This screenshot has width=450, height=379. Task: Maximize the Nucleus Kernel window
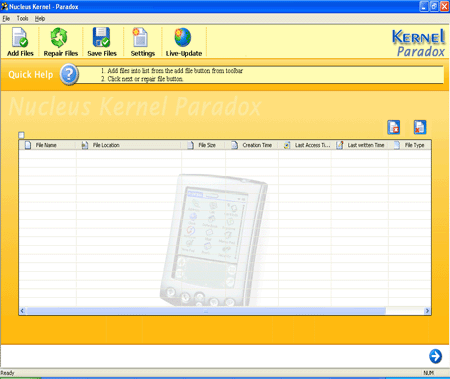pyautogui.click(x=434, y=6)
